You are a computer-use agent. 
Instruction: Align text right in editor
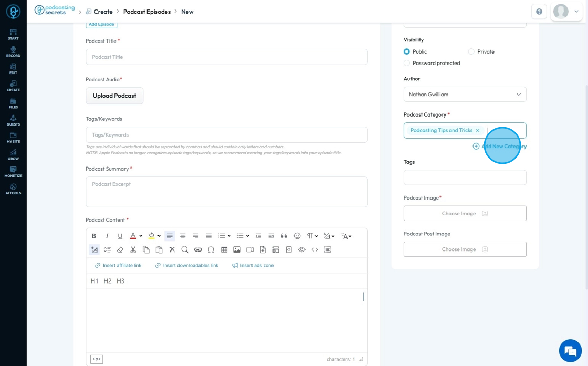(196, 236)
